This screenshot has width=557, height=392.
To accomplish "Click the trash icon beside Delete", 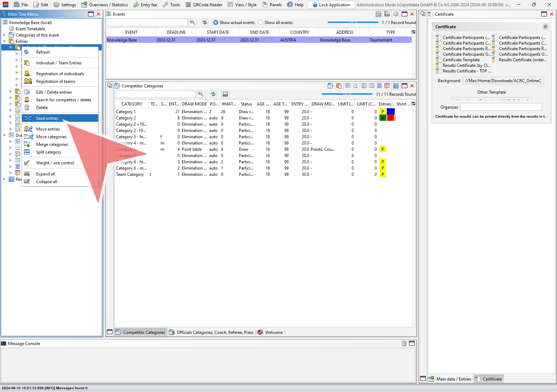I will pyautogui.click(x=27, y=108).
